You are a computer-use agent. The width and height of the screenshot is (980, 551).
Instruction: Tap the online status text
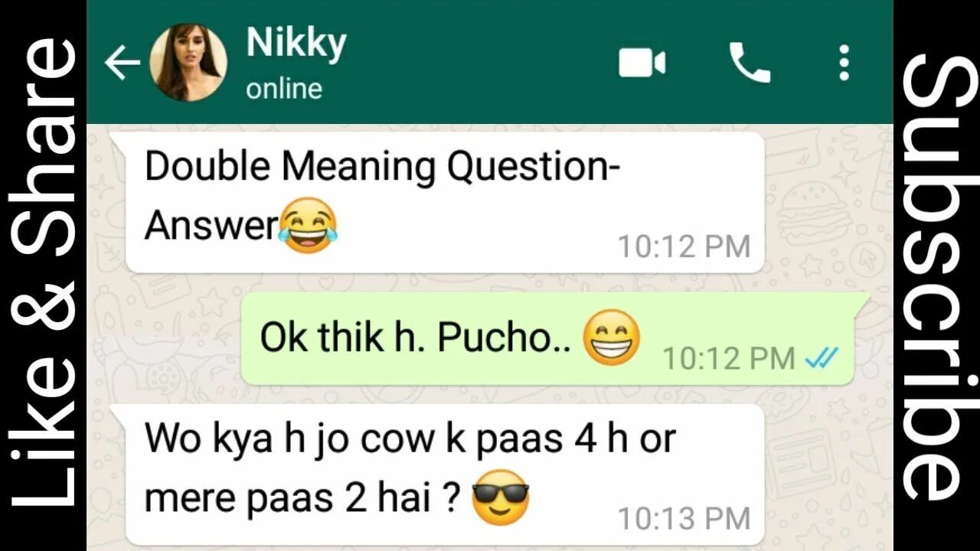284,89
